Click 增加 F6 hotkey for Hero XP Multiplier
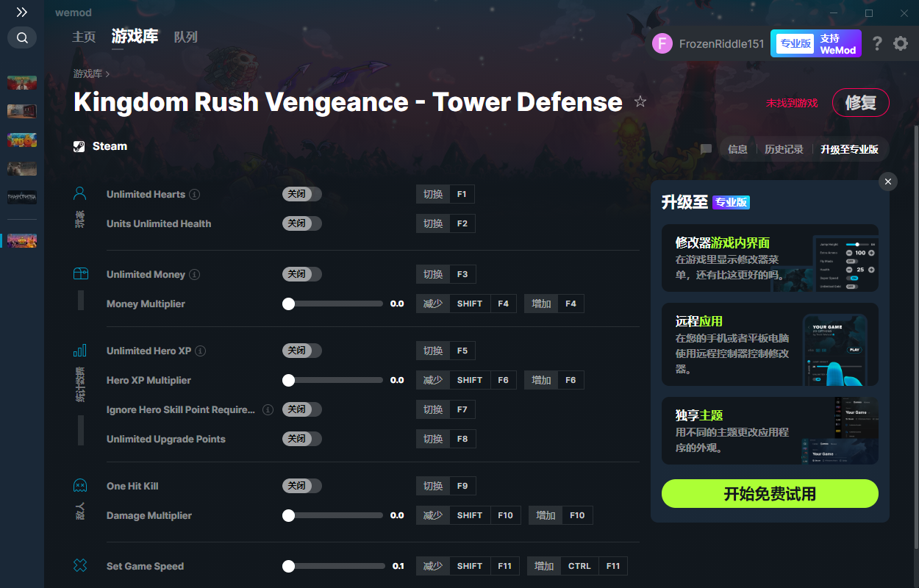Screen dimensions: 919x588 [554, 380]
